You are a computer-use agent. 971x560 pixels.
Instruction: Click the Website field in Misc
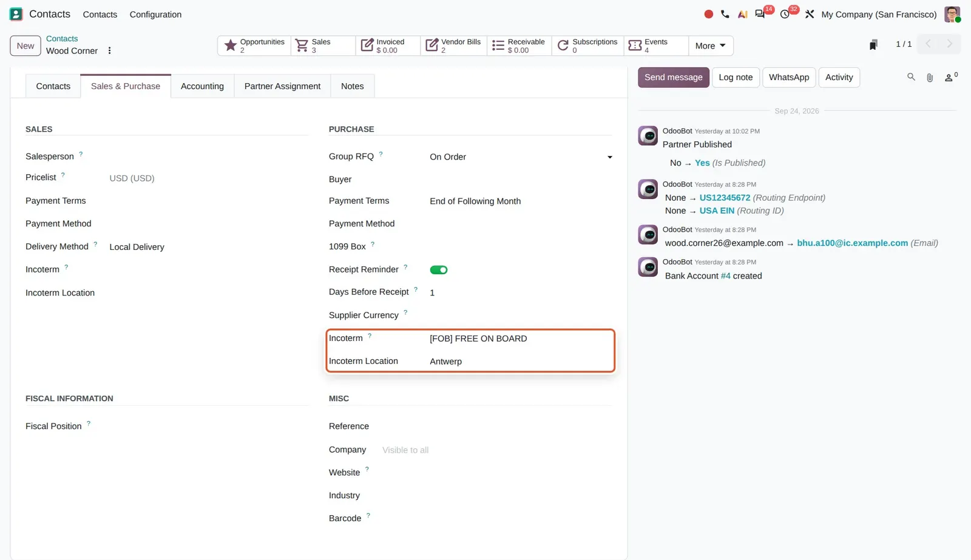pyautogui.click(x=496, y=473)
